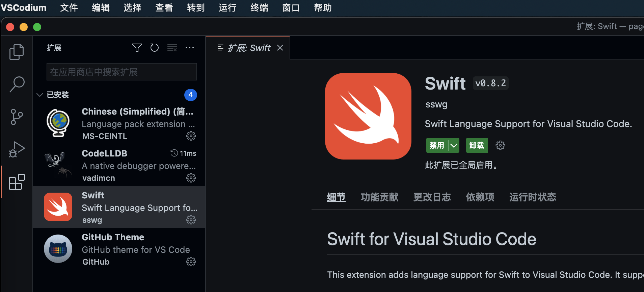Open the Explorer view in activity bar
Screen dimensions: 644x292
tap(17, 52)
